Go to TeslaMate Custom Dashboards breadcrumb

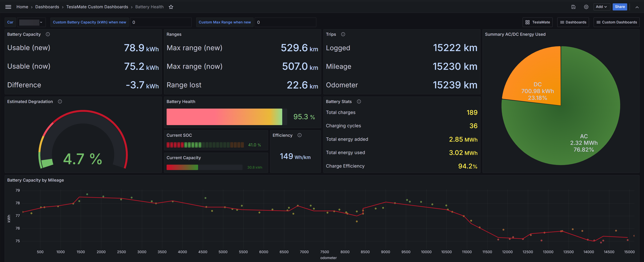97,7
